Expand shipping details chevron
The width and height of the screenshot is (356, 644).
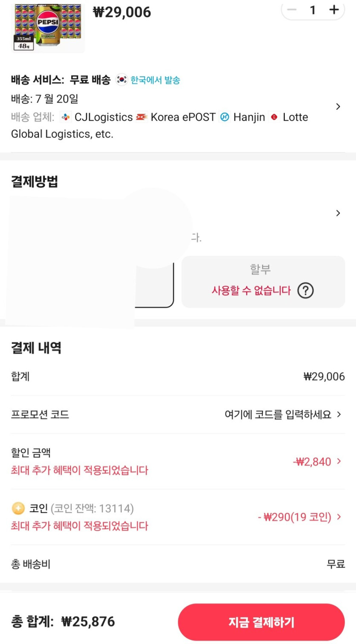(338, 106)
